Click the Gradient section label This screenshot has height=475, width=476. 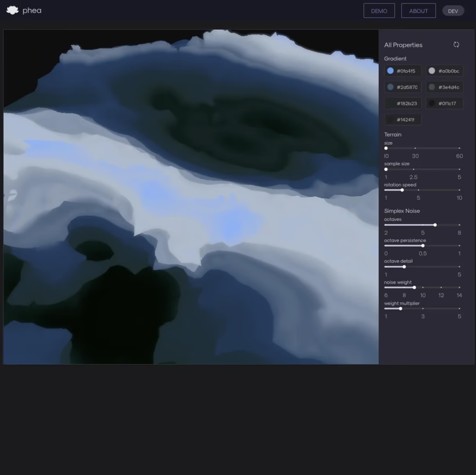tap(395, 59)
